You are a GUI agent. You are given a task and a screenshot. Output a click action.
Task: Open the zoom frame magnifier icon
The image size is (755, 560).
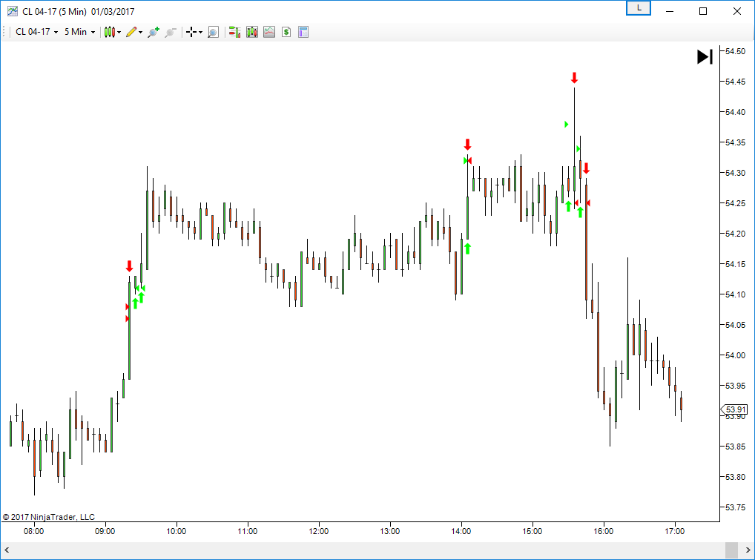click(x=213, y=32)
